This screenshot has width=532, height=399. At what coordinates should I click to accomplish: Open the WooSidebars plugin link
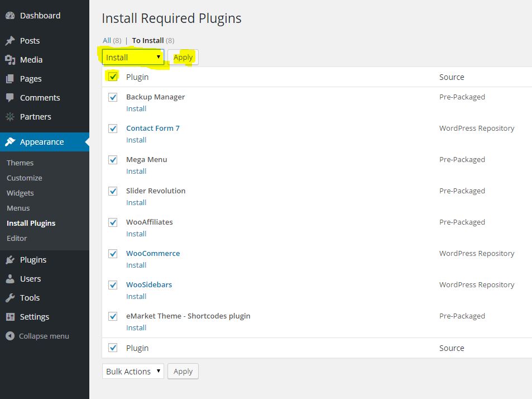(x=149, y=284)
